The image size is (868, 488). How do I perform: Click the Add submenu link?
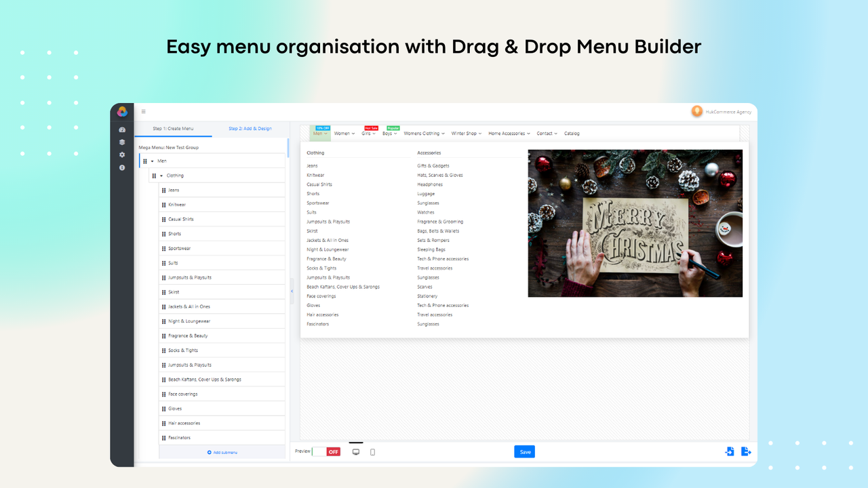[222, 451]
